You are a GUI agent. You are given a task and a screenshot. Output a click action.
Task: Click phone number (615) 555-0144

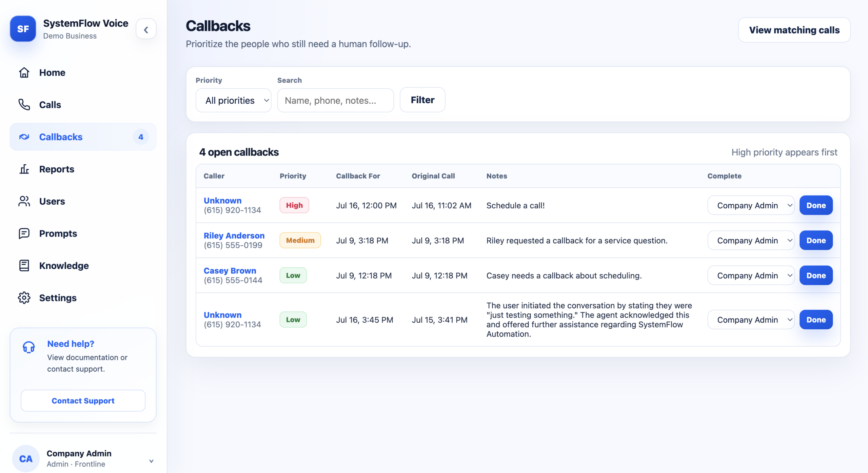point(233,281)
